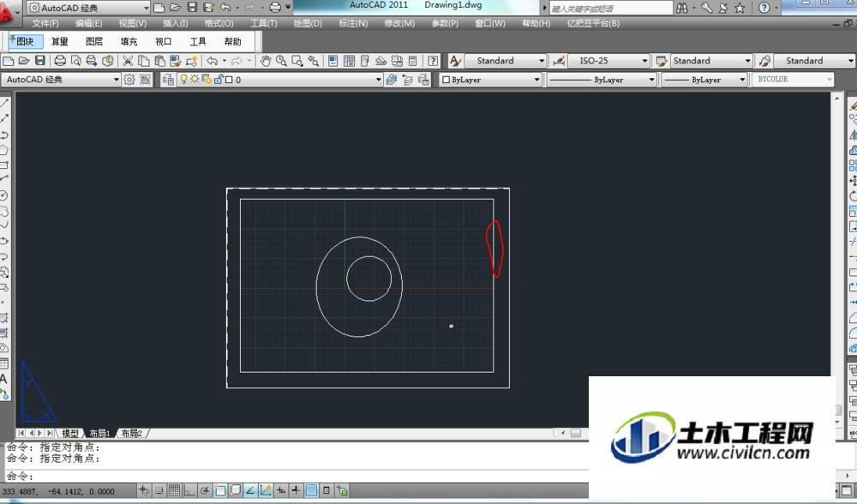
Task: Toggle Infer Constraints in status bar
Action: (144, 490)
